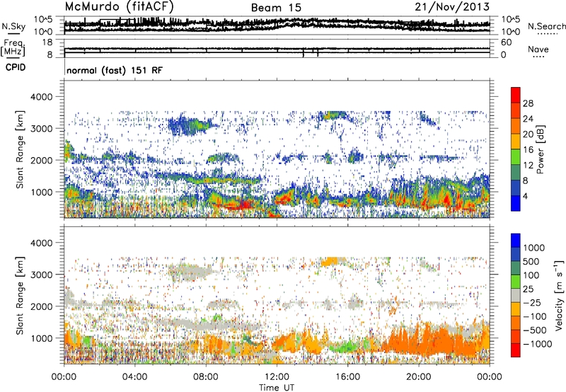
Task: Pick the blue top segment of Velocity colorbar
Action: pyautogui.click(x=516, y=241)
